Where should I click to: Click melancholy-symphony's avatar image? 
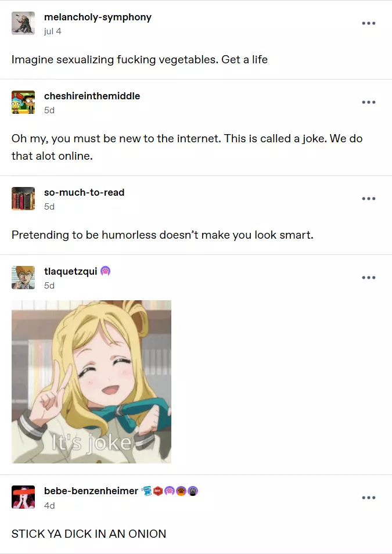[x=23, y=23]
